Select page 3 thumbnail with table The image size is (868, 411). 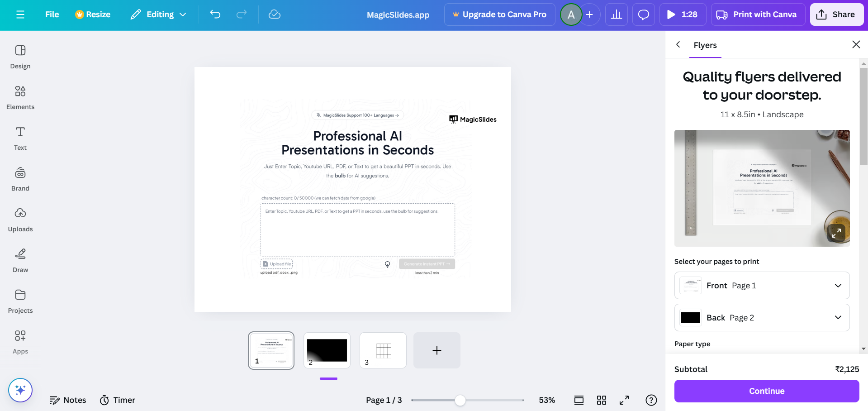383,350
